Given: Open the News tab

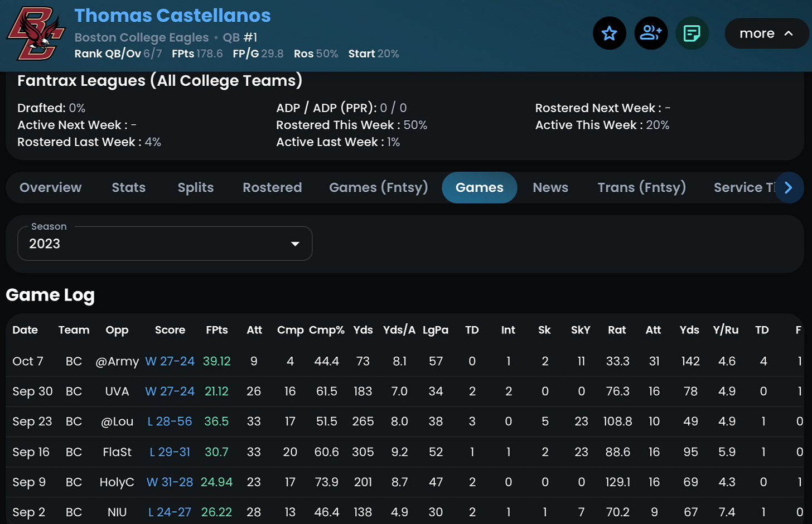Looking at the screenshot, I should coord(550,188).
